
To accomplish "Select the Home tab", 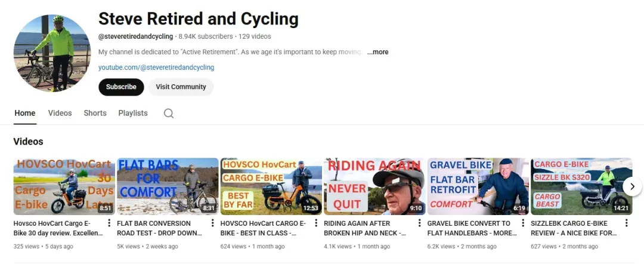I will click(25, 113).
